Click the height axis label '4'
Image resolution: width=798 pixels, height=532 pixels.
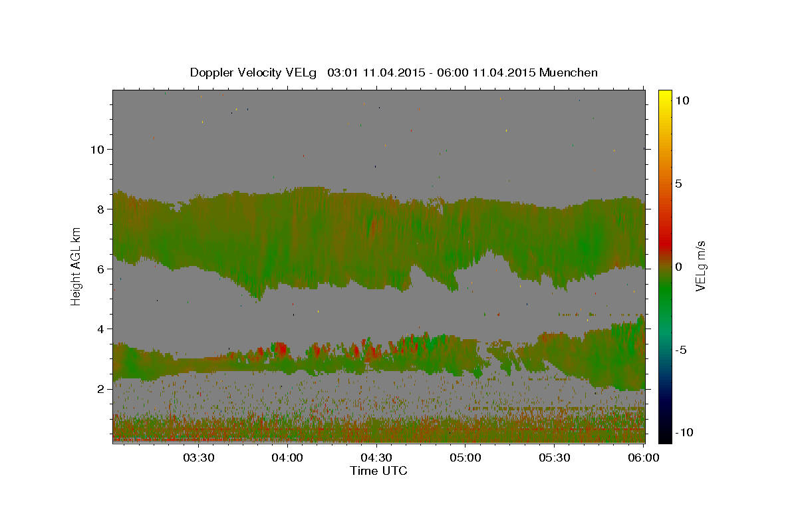100,329
